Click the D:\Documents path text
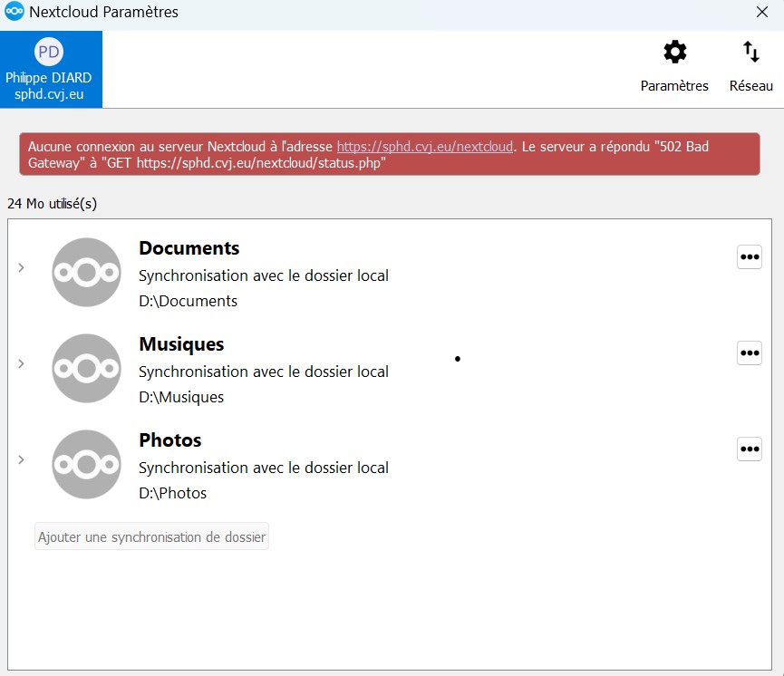Screen dimensions: 784x676 pyautogui.click(x=188, y=301)
